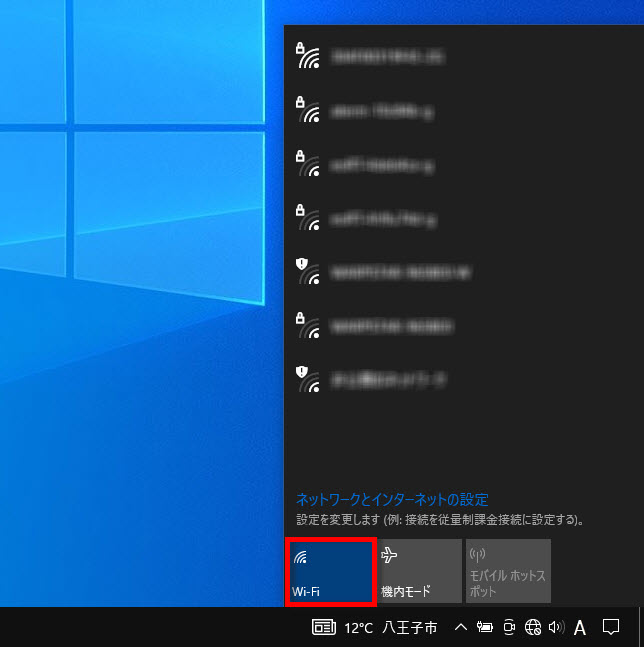Open the 12°C 八王子市 weather widget
644x647 pixels.
375,628
